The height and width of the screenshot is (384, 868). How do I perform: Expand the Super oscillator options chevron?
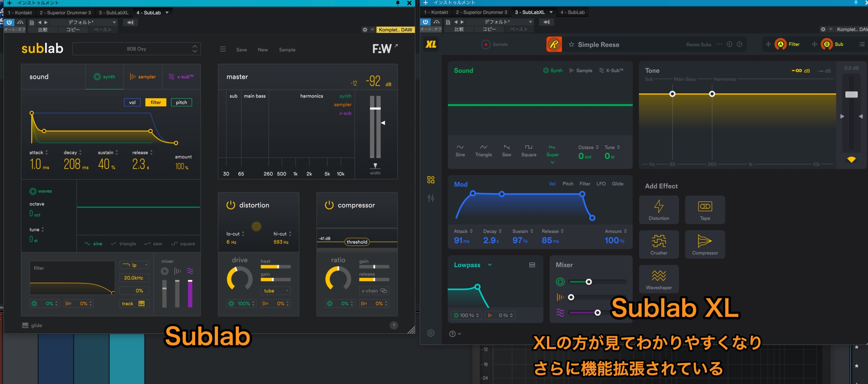tap(552, 162)
